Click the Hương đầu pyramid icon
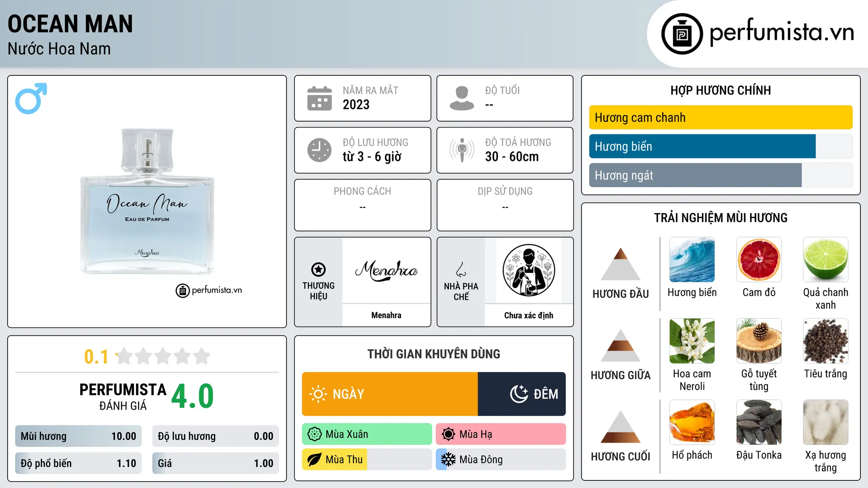This screenshot has height=488, width=868. pyautogui.click(x=620, y=263)
